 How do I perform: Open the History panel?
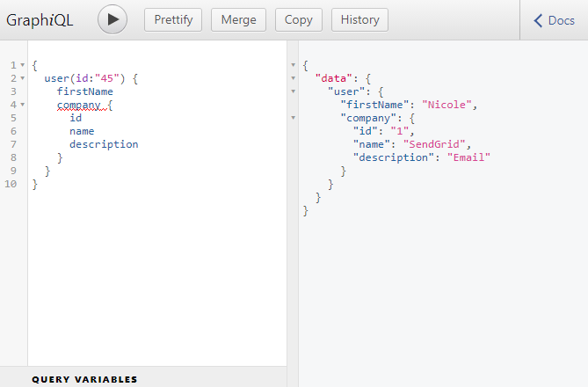[x=359, y=20]
